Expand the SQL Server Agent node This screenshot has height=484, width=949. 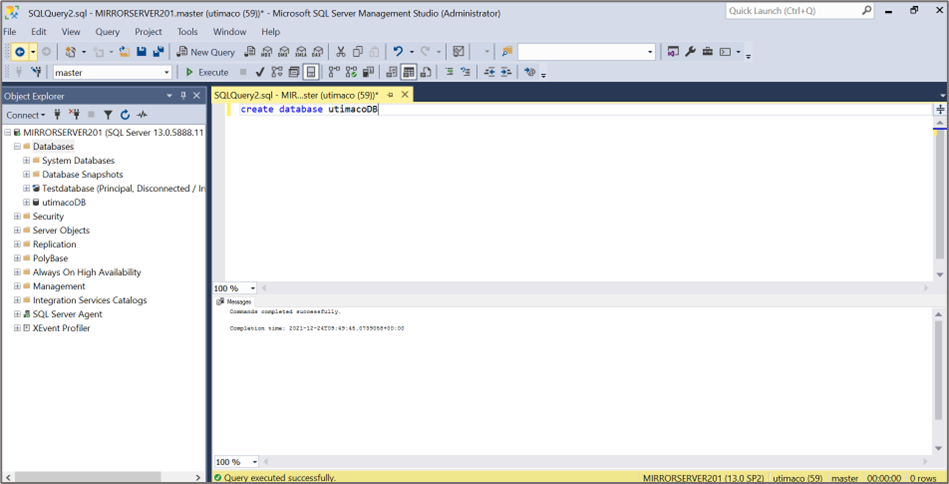17,314
